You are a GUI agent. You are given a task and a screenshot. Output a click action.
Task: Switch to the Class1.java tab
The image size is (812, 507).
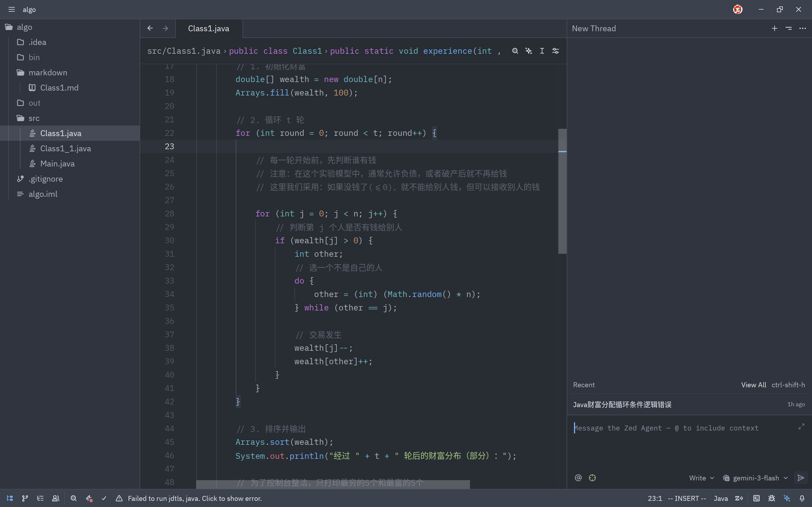coord(209,29)
